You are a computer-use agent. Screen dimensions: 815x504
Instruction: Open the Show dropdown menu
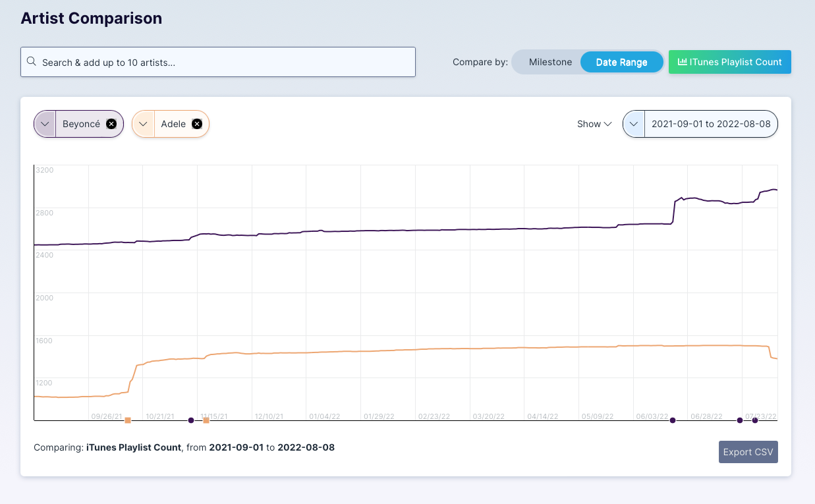tap(594, 124)
